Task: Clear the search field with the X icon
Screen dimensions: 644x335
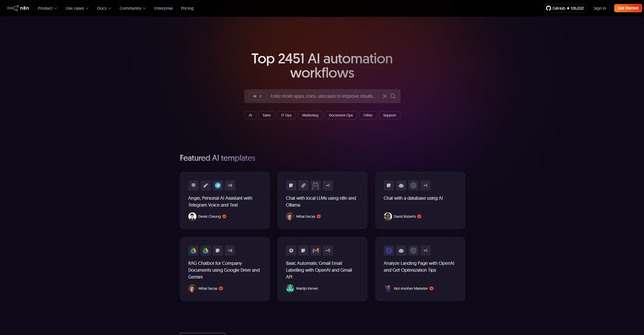Action: point(385,96)
